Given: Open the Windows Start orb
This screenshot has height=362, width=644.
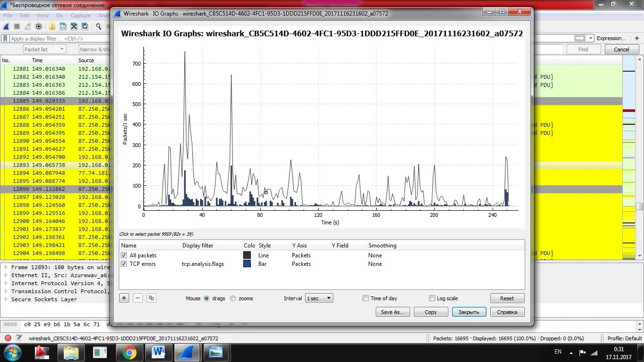Looking at the screenshot, I should (x=12, y=353).
